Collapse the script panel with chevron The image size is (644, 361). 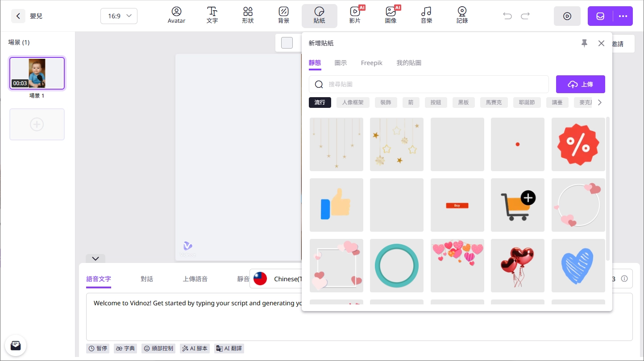96,258
